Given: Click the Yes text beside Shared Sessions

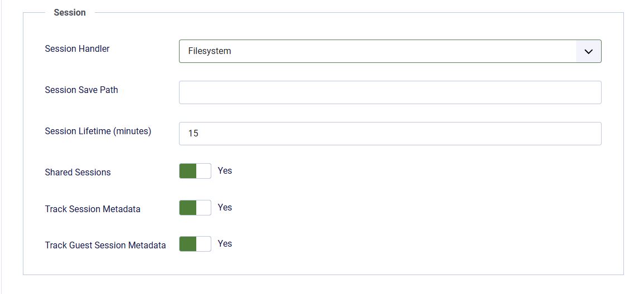Looking at the screenshot, I should tap(225, 170).
